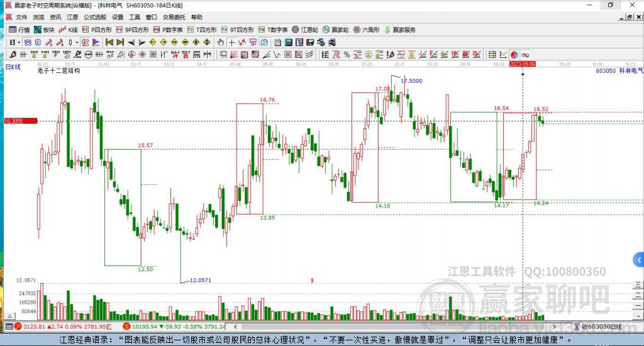Screen dimensions: 644x346
Task: Open the 帮助 menu
Action: 197,17
